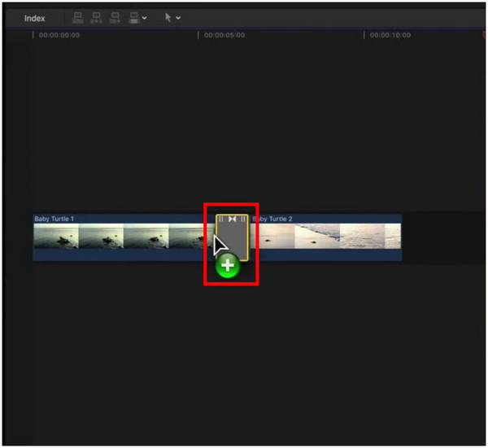
Task: Select the Baby Turtle 1 clip name
Action: (54, 219)
